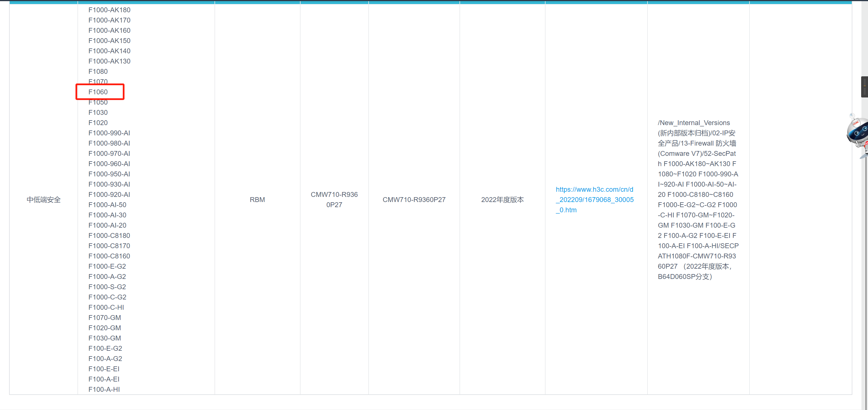Screen dimensions: 868x410
Task: Click the F1000-C8180 model entry
Action: point(109,236)
